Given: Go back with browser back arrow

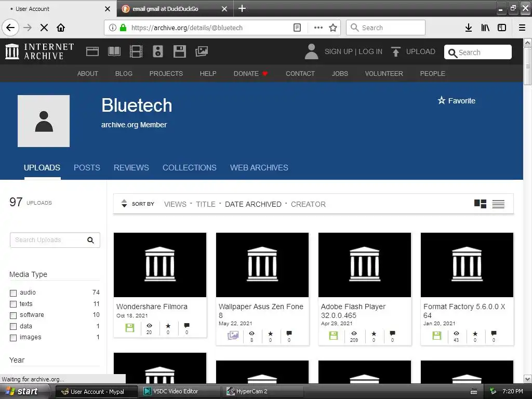Looking at the screenshot, I should coord(10,28).
